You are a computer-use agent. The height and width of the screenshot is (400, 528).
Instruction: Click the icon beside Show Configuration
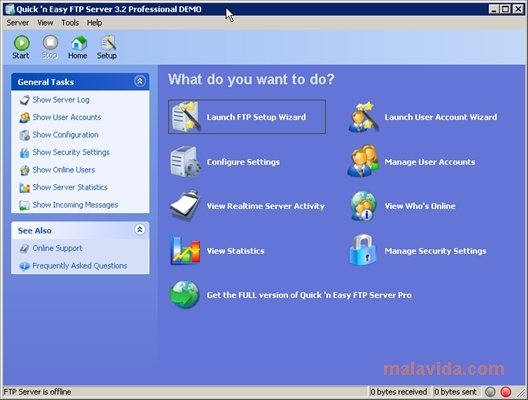[25, 135]
